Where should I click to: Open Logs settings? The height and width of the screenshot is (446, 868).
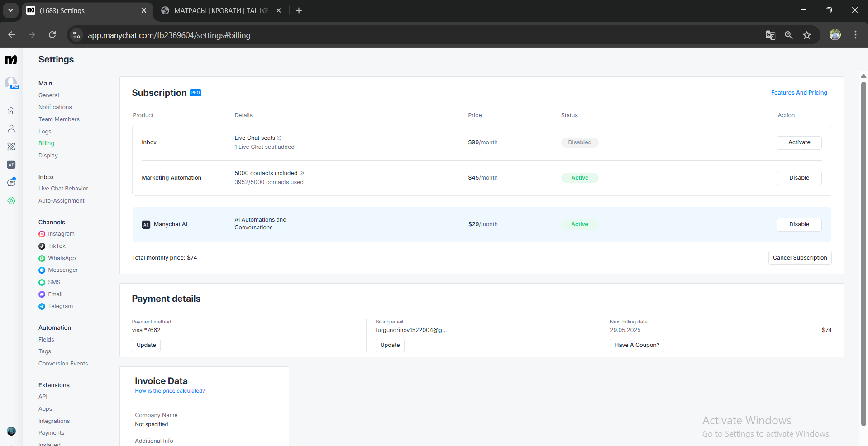(45, 132)
